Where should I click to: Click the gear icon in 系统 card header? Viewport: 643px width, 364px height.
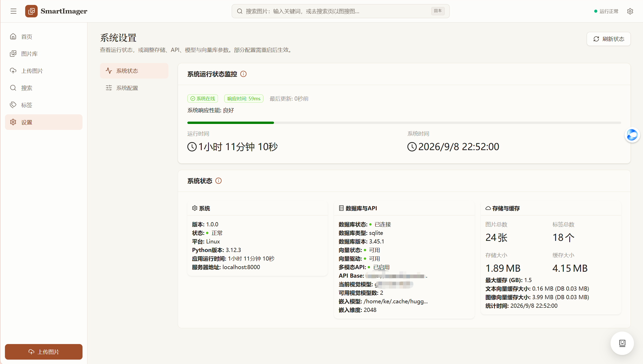[x=195, y=208]
